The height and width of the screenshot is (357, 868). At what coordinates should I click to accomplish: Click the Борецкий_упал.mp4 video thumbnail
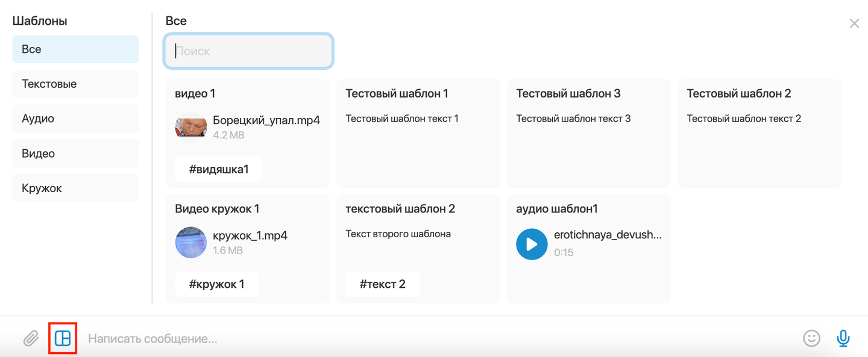click(x=190, y=126)
